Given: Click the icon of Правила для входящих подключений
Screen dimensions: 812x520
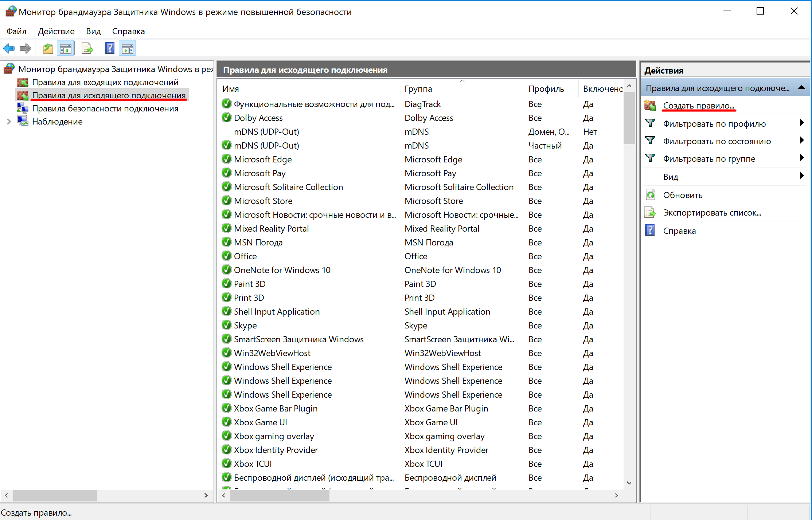Looking at the screenshot, I should coord(23,82).
